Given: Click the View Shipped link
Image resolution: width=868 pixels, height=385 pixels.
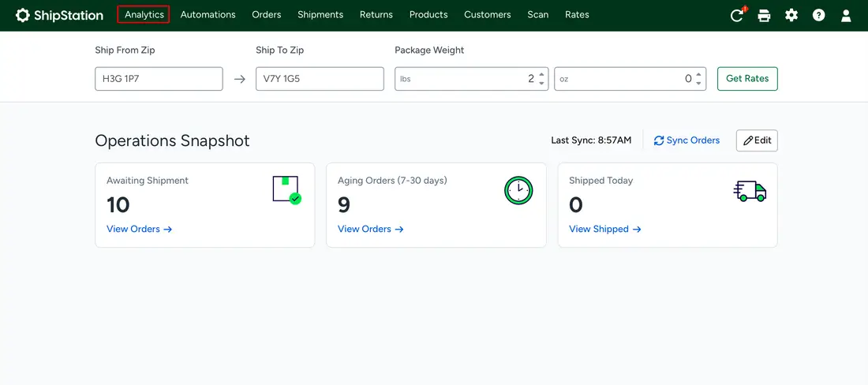Looking at the screenshot, I should coord(605,229).
